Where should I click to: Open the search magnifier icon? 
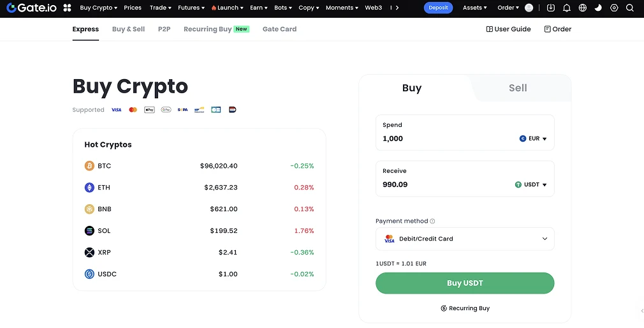pyautogui.click(x=629, y=8)
